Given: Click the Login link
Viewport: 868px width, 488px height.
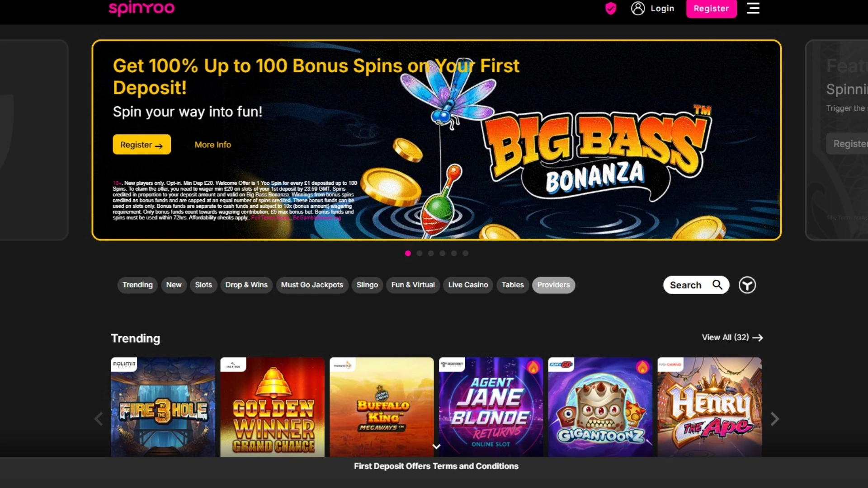Looking at the screenshot, I should (x=662, y=9).
